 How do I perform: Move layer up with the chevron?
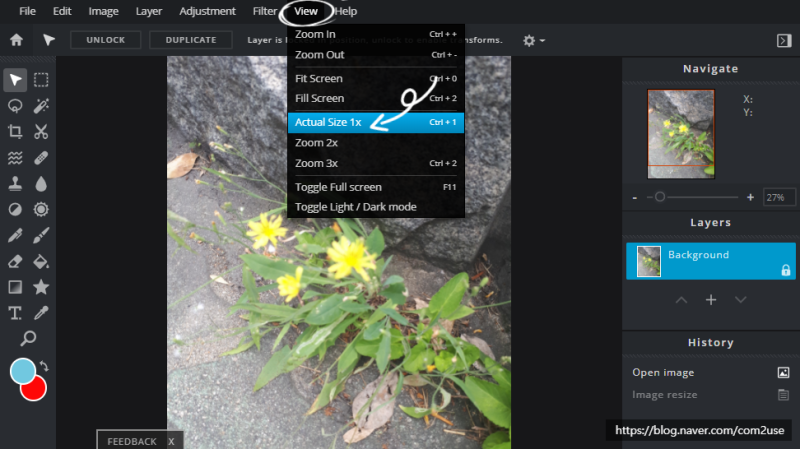681,300
